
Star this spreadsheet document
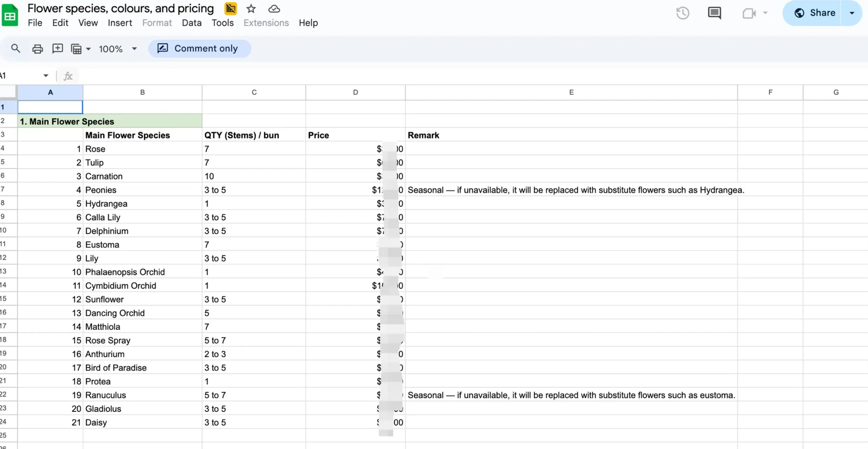click(x=251, y=9)
